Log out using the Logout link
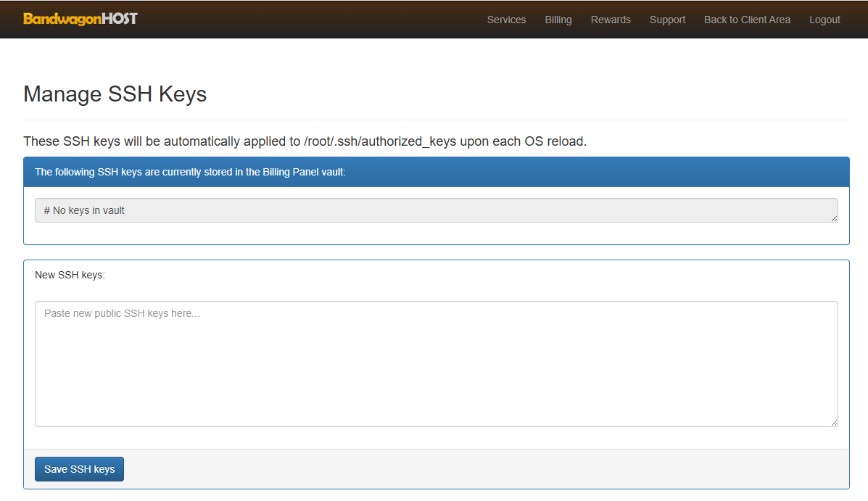Image resolution: width=868 pixels, height=501 pixels. point(824,20)
